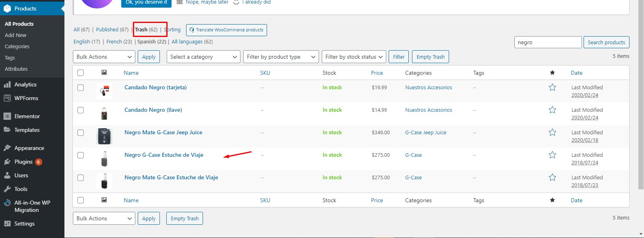The image size is (644, 238).
Task: Sort the table by SKU column header
Action: click(x=265, y=73)
